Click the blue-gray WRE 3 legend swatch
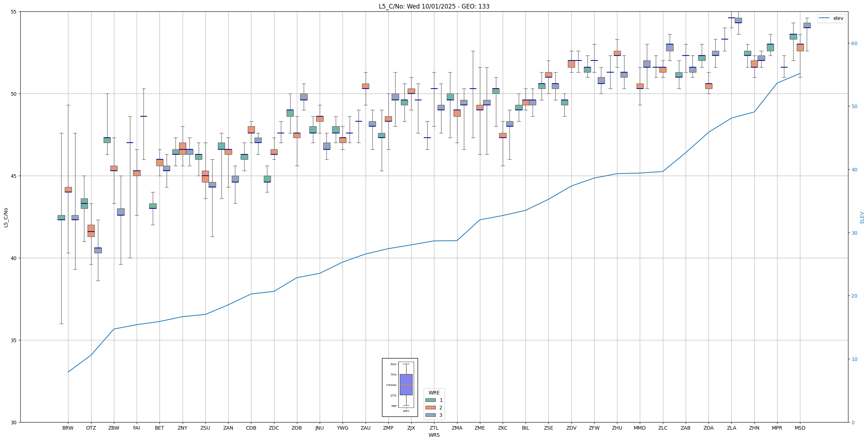868x441 pixels. (430, 415)
